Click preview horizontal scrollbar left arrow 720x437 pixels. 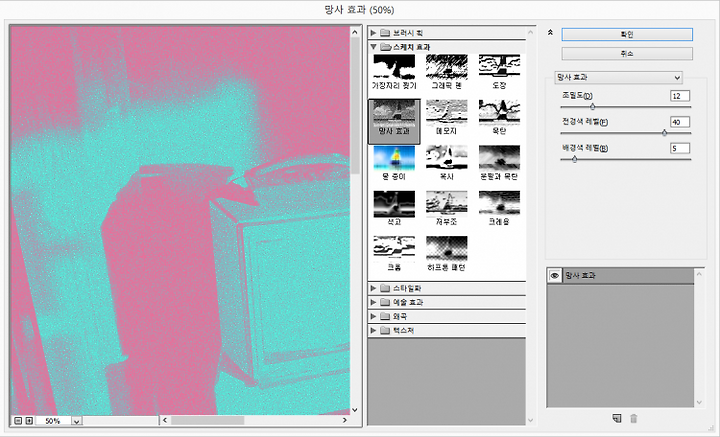pos(165,420)
